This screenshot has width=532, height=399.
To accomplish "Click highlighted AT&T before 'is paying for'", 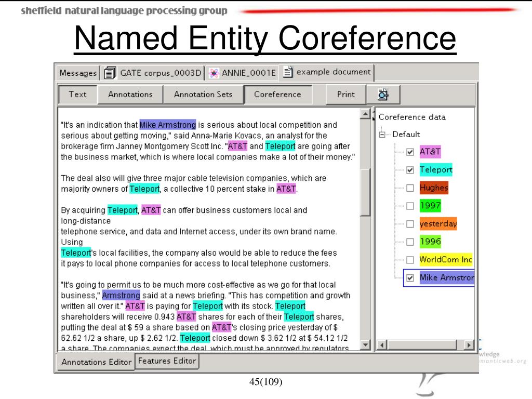I will tap(135, 306).
